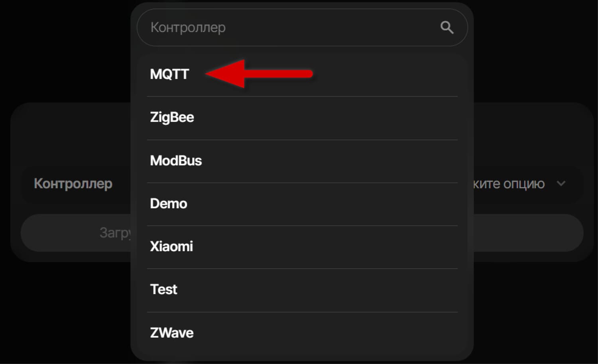Viewport: 598px width, 364px height.
Task: Click the Контроллер placeholder text in search
Action: [x=188, y=28]
